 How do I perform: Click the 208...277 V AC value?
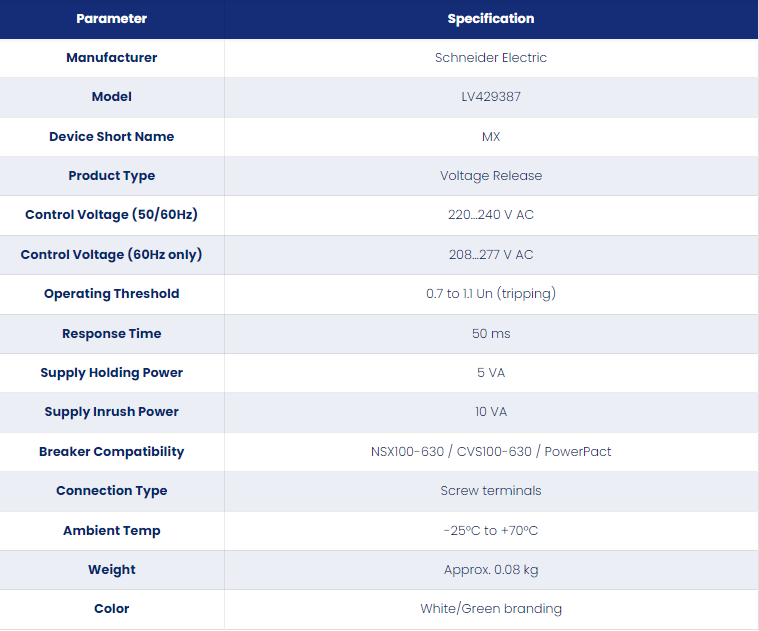coord(491,255)
